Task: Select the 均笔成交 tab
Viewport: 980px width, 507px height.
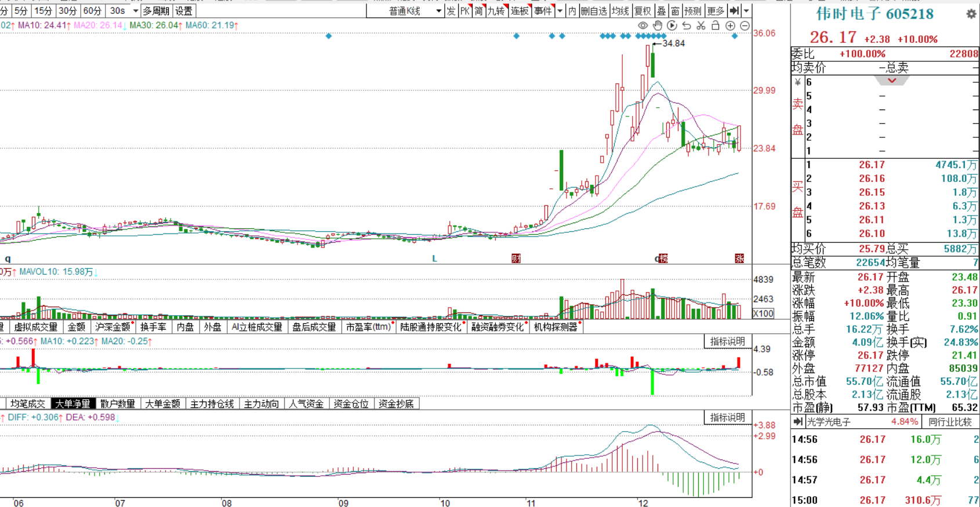Action: point(28,403)
